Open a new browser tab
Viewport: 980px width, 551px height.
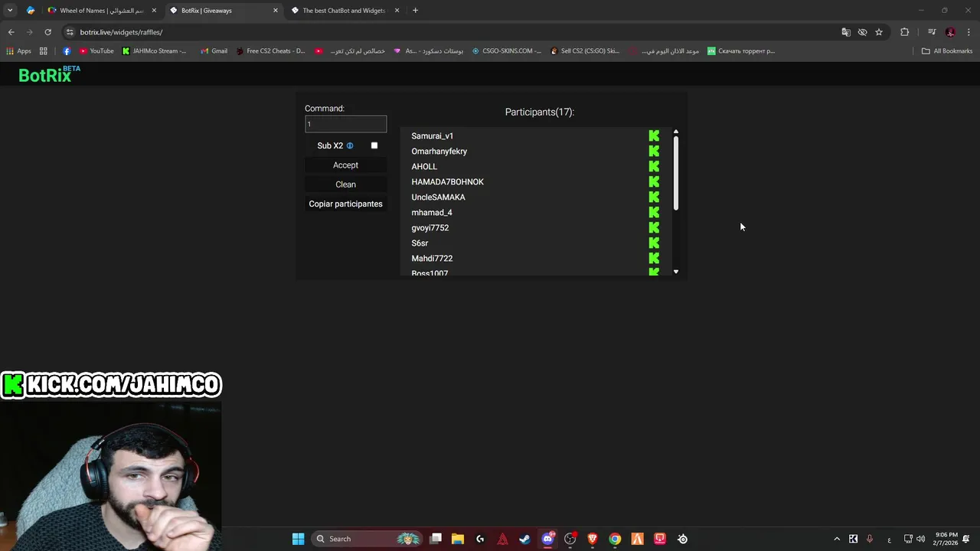click(x=416, y=11)
